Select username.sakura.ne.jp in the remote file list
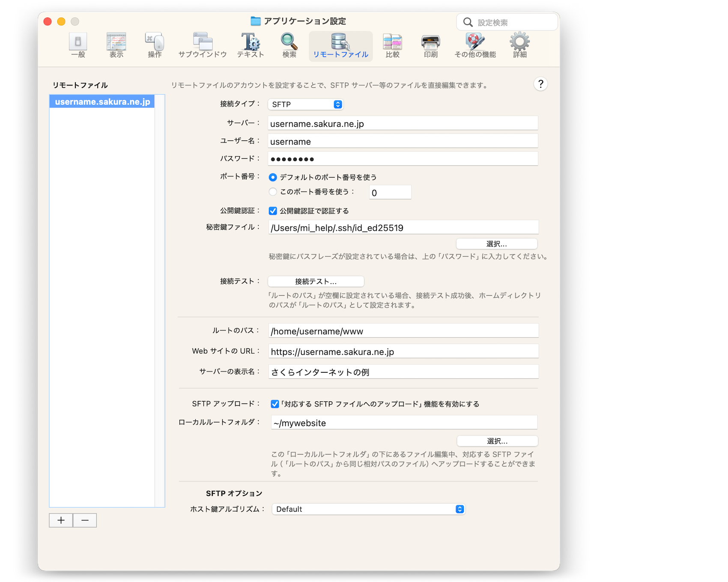 tap(102, 102)
